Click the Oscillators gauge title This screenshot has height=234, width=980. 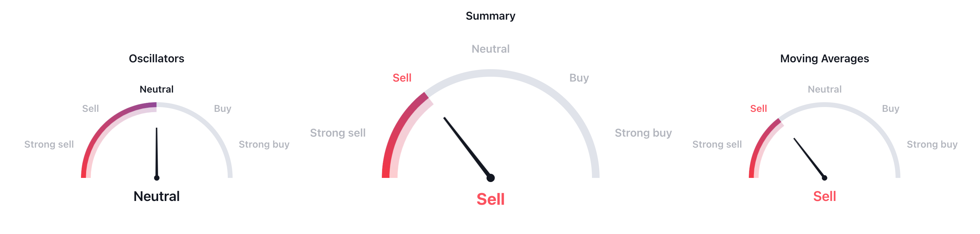[x=156, y=58]
